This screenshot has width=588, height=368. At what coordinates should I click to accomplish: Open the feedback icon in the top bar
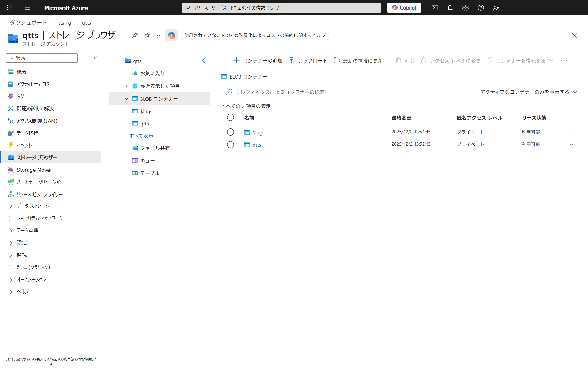coord(496,8)
